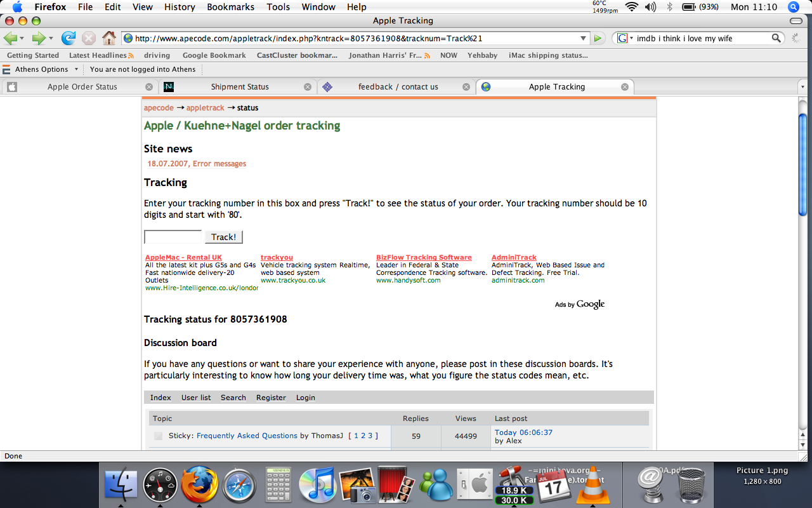Click the Stop loading button
This screenshot has height=508, width=812.
coord(89,38)
